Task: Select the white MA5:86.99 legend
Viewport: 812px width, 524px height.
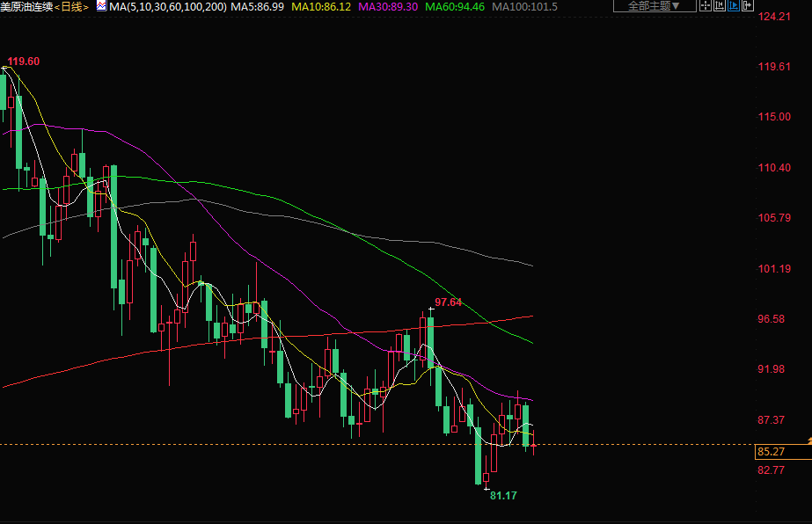Action: (258, 6)
